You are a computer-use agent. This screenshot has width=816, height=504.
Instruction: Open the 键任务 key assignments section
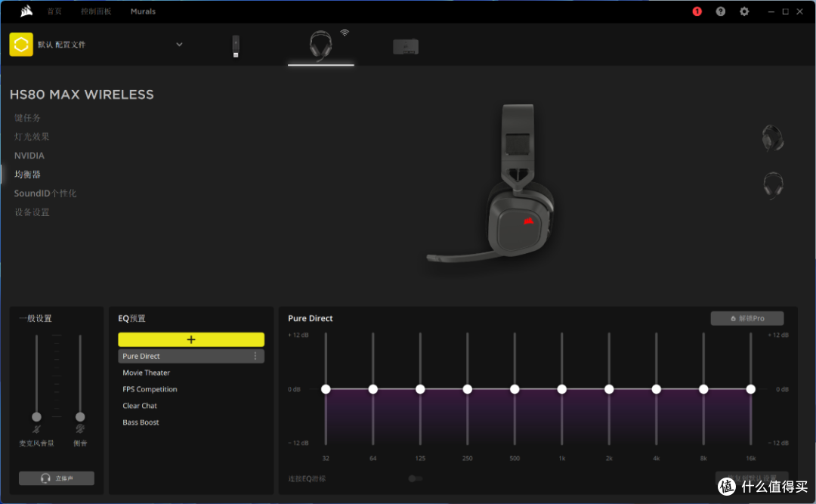point(27,118)
